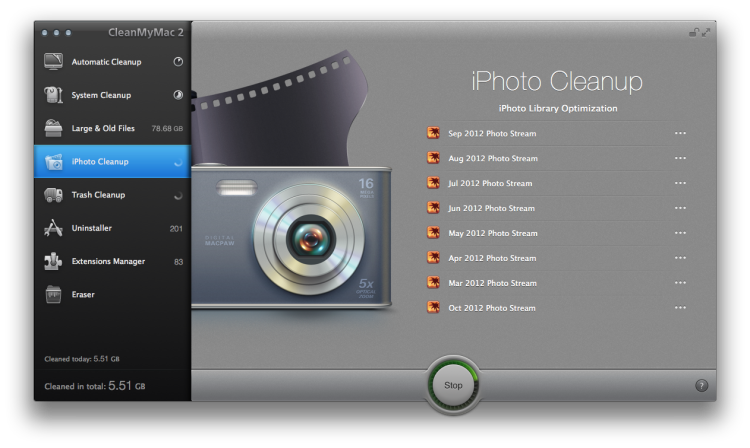750x448 pixels.
Task: Select Trash Cleanup in the sidebar
Action: (x=112, y=195)
